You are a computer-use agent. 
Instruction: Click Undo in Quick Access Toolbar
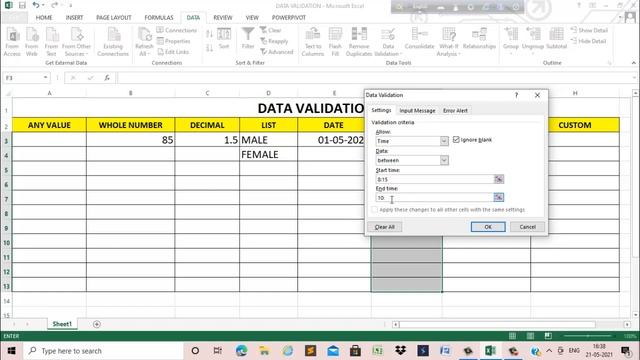pyautogui.click(x=36, y=5)
